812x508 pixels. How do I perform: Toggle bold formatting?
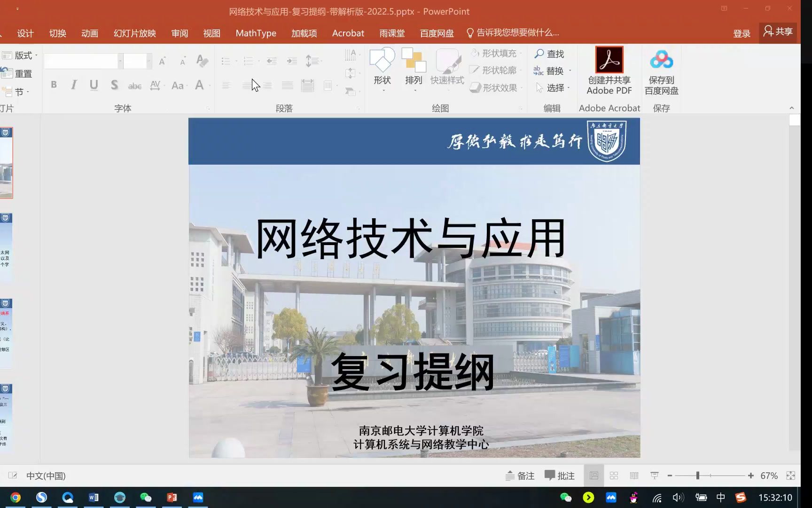point(54,85)
